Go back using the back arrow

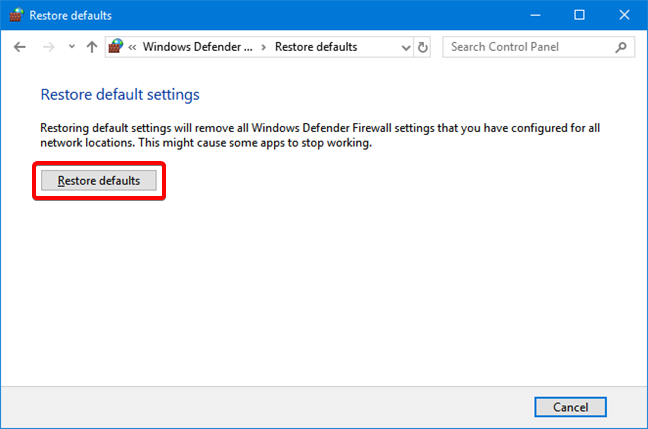pos(19,47)
